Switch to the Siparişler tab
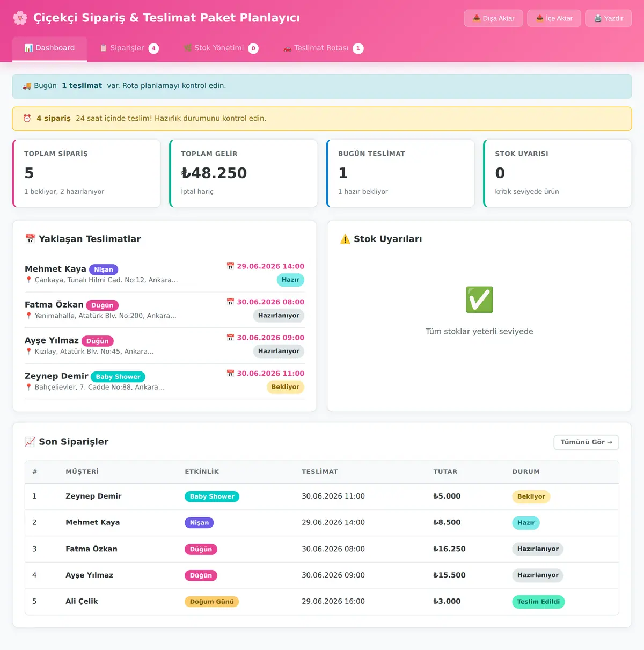 tap(129, 48)
